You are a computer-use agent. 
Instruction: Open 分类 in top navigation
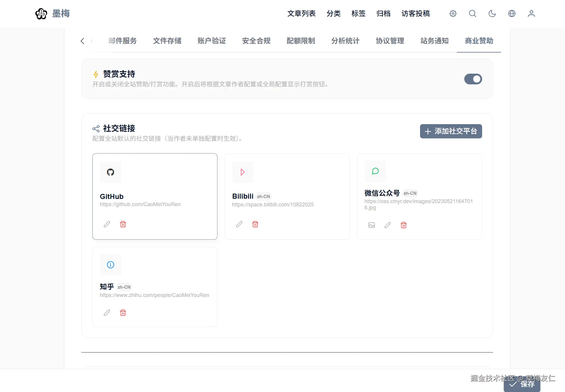pos(334,14)
